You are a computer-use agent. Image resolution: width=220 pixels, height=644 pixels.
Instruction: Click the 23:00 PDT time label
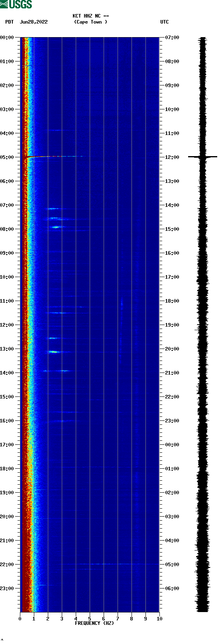[x=7, y=589]
